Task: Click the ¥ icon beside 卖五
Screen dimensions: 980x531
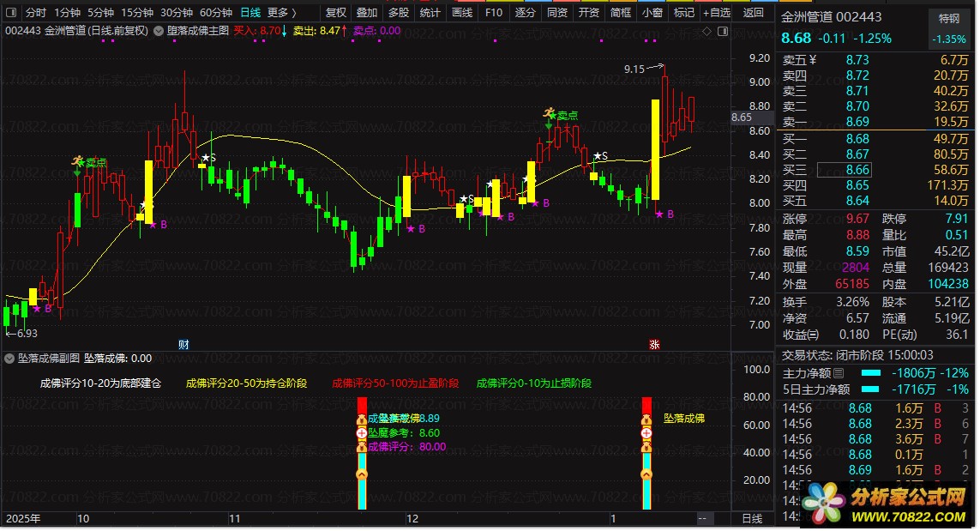Action: click(813, 60)
